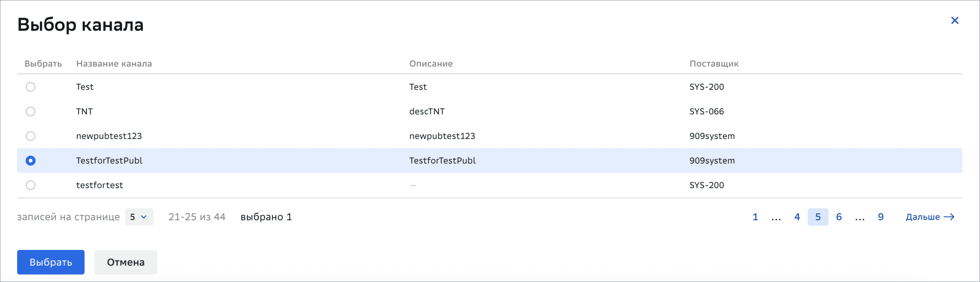The width and height of the screenshot is (980, 282).
Task: Go to pagination page 9
Action: (881, 217)
